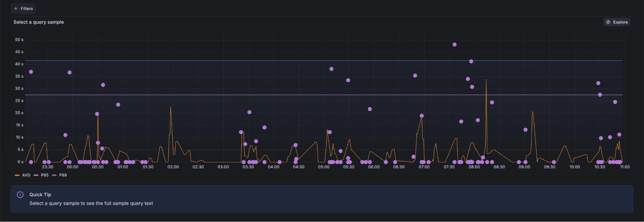This screenshot has width=644, height=222.
Task: Click the '25 s' y-axis label
Action: [19, 101]
